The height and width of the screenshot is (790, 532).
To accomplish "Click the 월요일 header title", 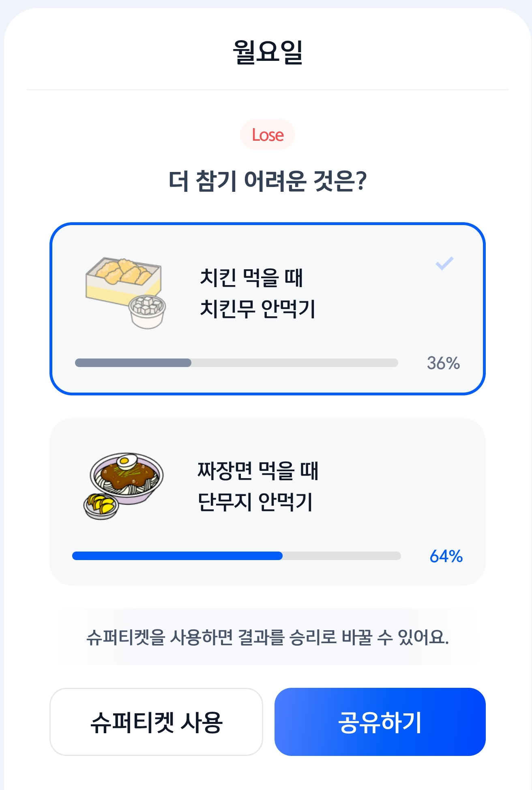I will pos(268,52).
